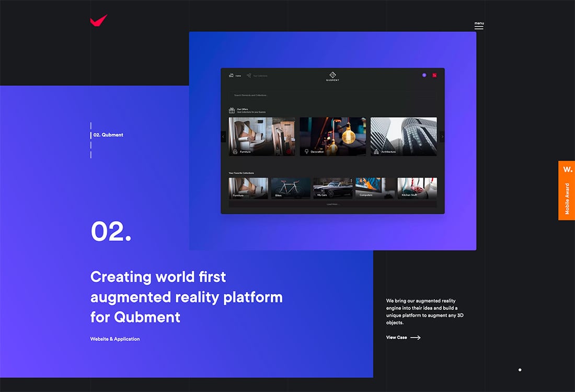Click the white pagination dot indicator
The width and height of the screenshot is (575, 392).
point(520,370)
